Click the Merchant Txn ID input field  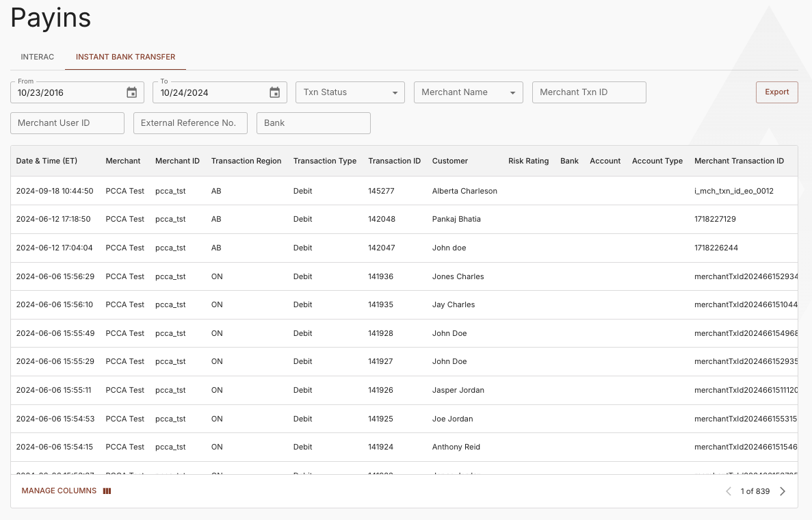588,92
